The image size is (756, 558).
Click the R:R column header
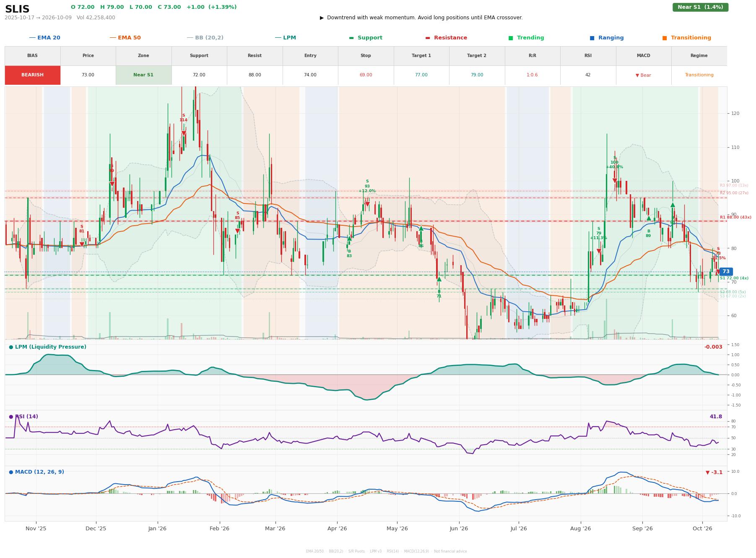[533, 56]
